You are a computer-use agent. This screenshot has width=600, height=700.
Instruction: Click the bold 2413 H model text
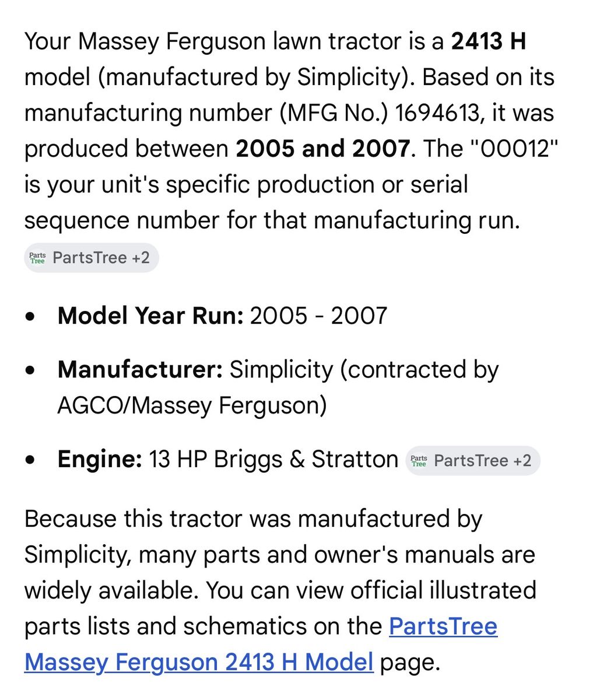point(489,41)
